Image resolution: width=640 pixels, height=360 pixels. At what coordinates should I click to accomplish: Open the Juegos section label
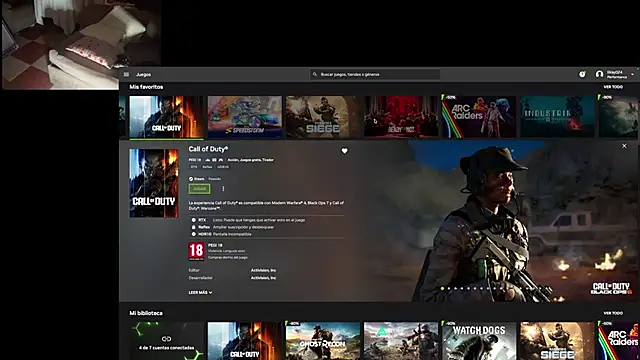tap(143, 74)
